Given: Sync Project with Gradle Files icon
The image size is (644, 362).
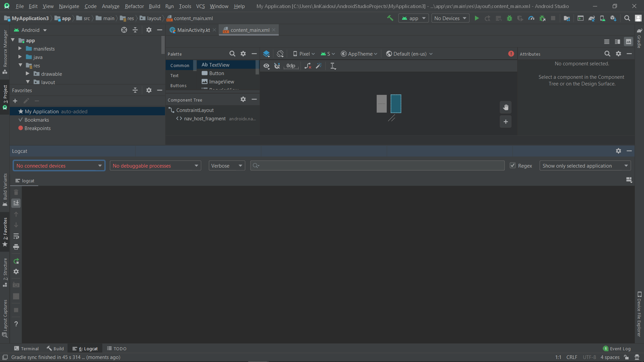Looking at the screenshot, I should click(592, 18).
